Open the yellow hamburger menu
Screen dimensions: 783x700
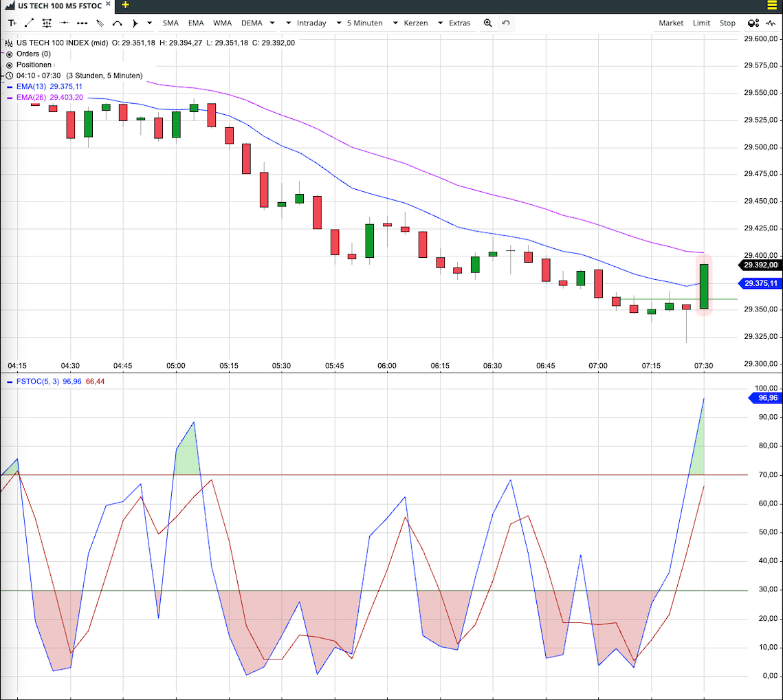(x=772, y=6)
